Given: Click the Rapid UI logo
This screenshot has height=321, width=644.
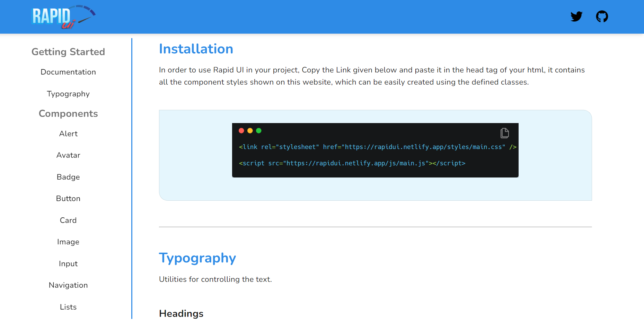Looking at the screenshot, I should [64, 17].
